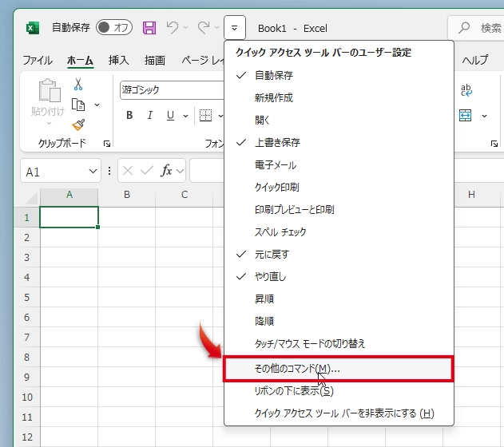504x447 pixels.
Task: Click the purple Save disk icon
Action: [x=149, y=28]
